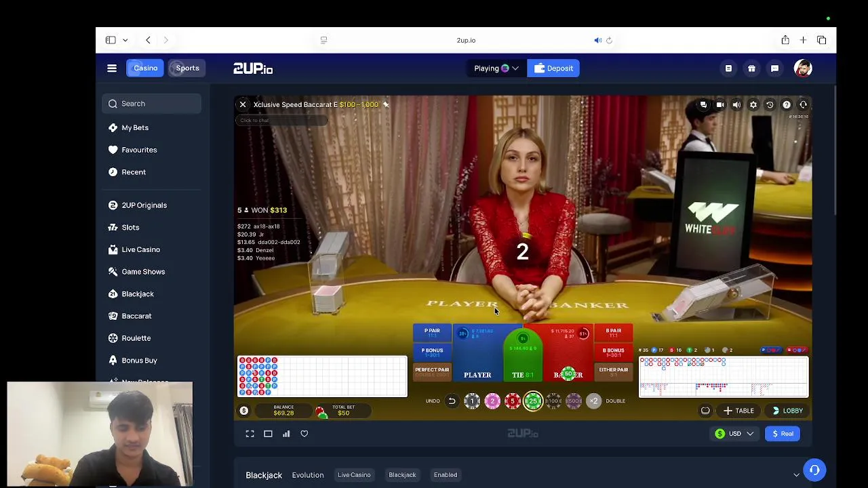Switch to Real money mode
Viewport: 868px width, 488px height.
click(783, 434)
